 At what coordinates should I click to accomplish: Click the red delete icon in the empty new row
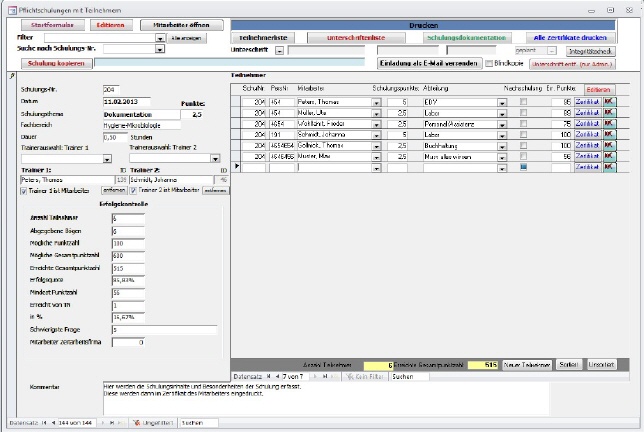(609, 167)
